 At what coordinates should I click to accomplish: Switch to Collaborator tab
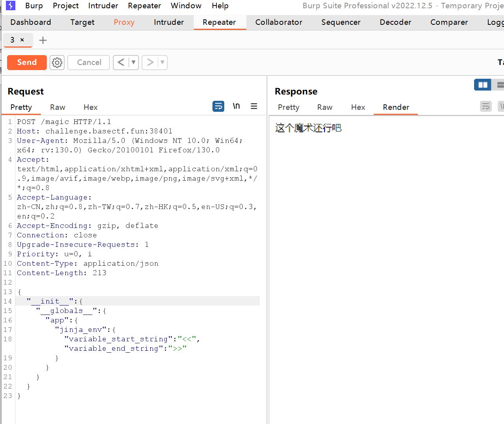(279, 22)
